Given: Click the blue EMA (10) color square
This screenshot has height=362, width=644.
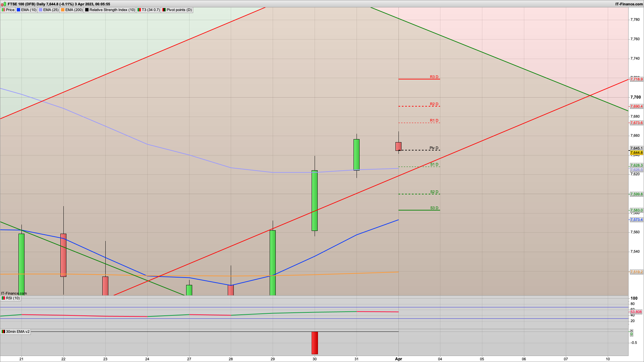Looking at the screenshot, I should (x=18, y=10).
